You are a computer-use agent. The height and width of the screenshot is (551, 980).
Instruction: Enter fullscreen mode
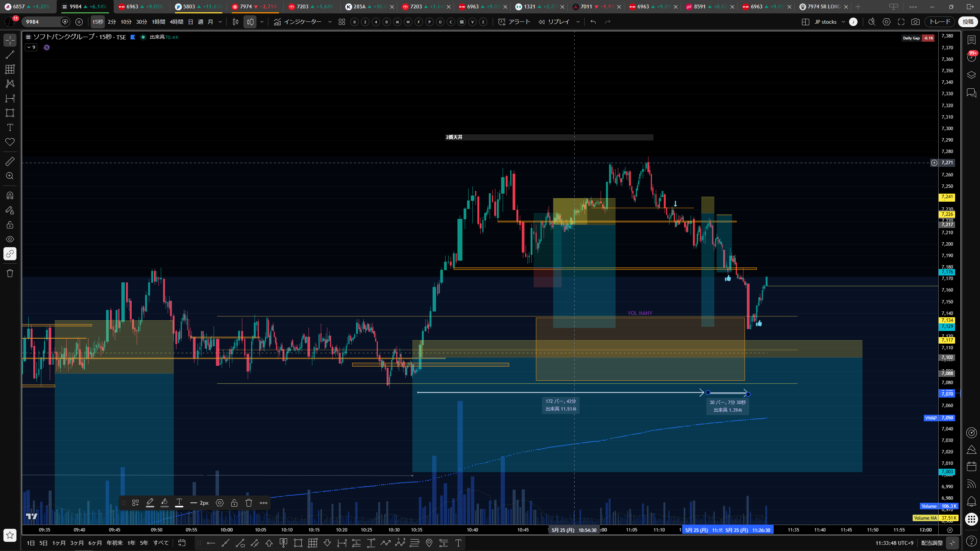click(x=901, y=22)
